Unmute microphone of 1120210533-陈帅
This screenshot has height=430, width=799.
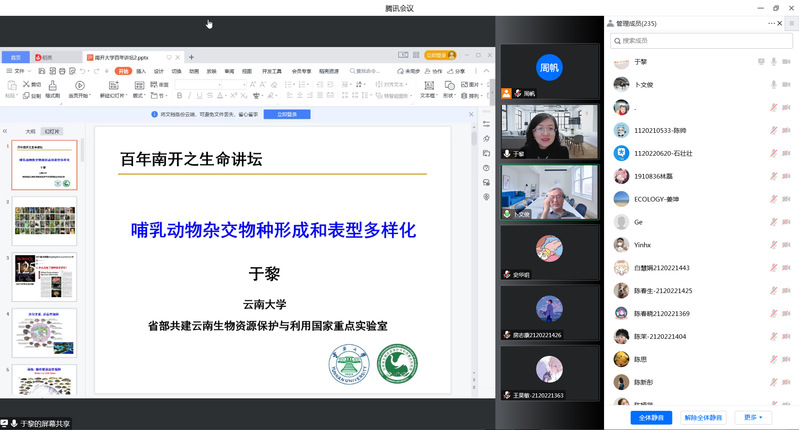[773, 129]
